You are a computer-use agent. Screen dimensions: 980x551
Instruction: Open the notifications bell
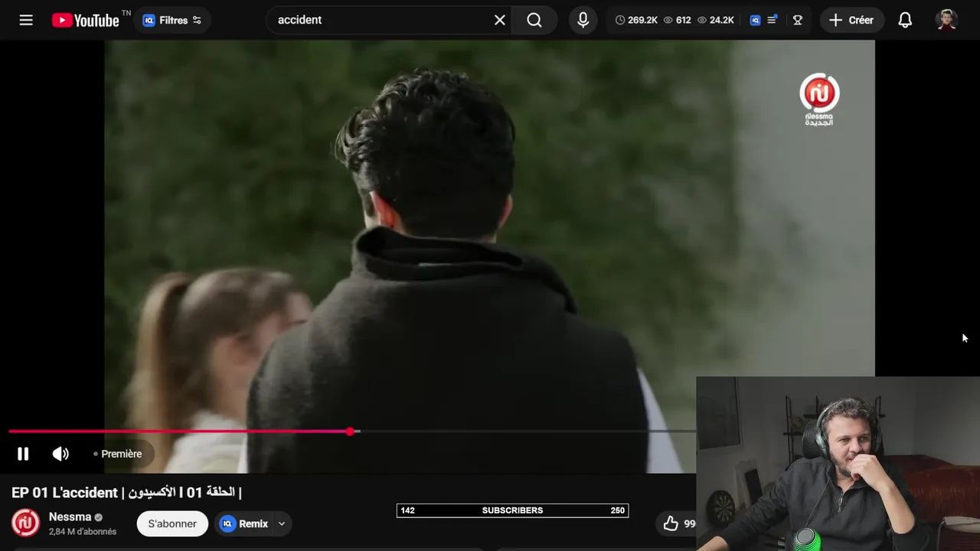coord(905,20)
